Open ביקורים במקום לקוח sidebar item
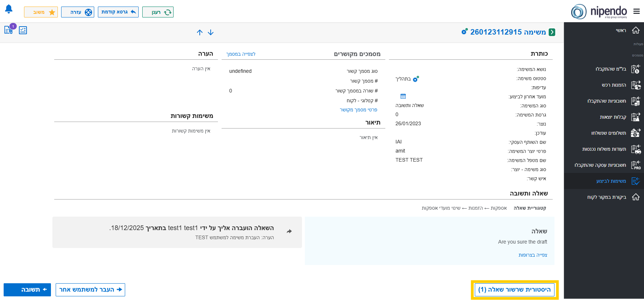The image size is (644, 300). pyautogui.click(x=604, y=197)
